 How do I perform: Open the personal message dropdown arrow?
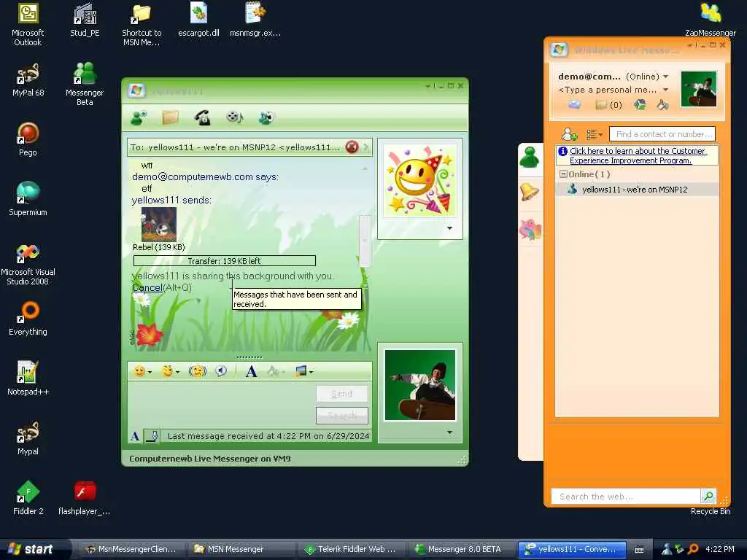coord(666,90)
